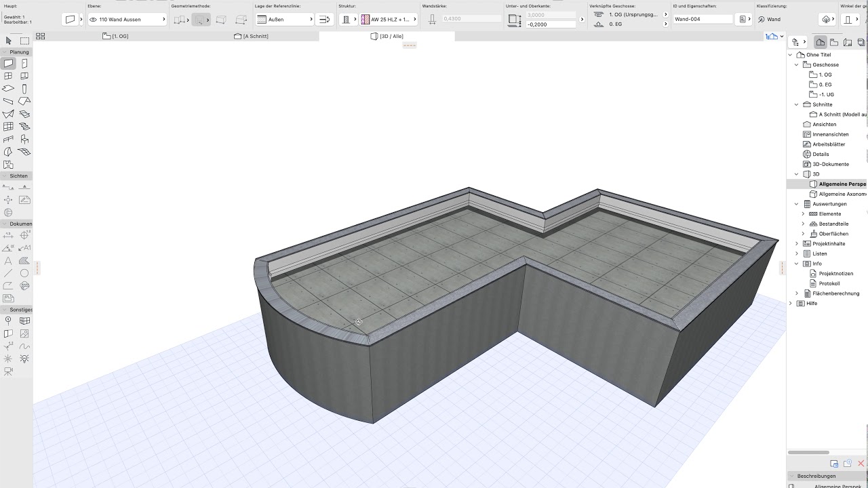868x488 pixels.
Task: Activate the Lamp tool in Sonstiges
Action: coord(24,359)
